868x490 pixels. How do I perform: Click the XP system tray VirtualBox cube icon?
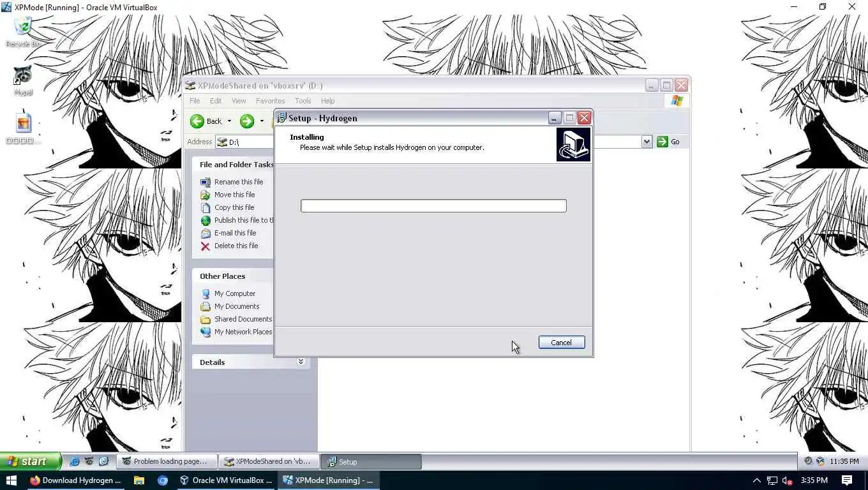pyautogui.click(x=820, y=461)
